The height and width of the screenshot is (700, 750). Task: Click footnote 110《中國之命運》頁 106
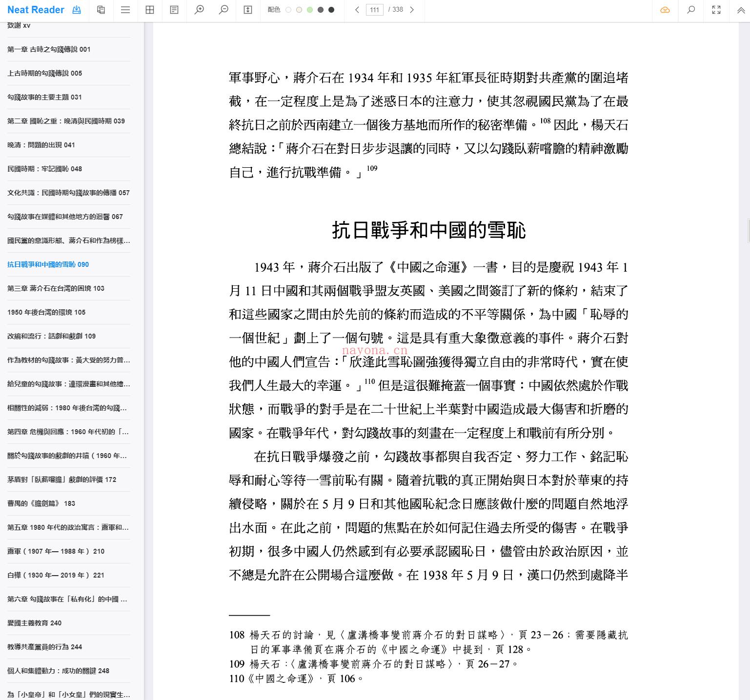point(296,679)
